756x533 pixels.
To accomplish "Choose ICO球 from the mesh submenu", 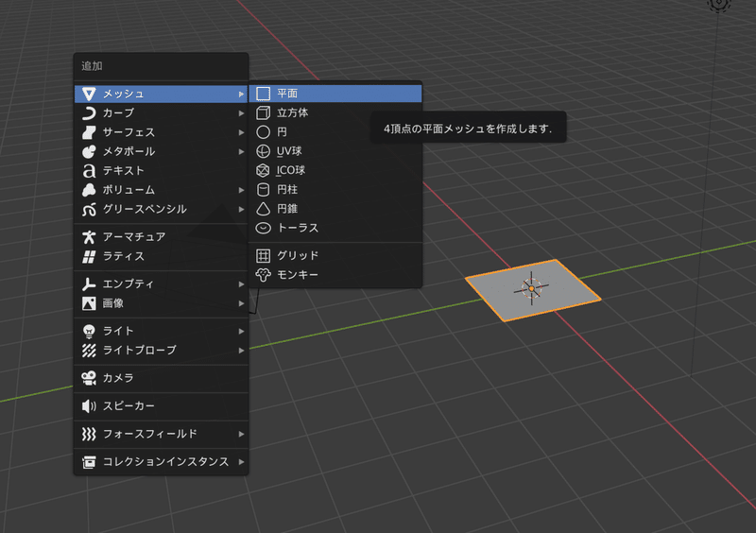I will [x=335, y=170].
